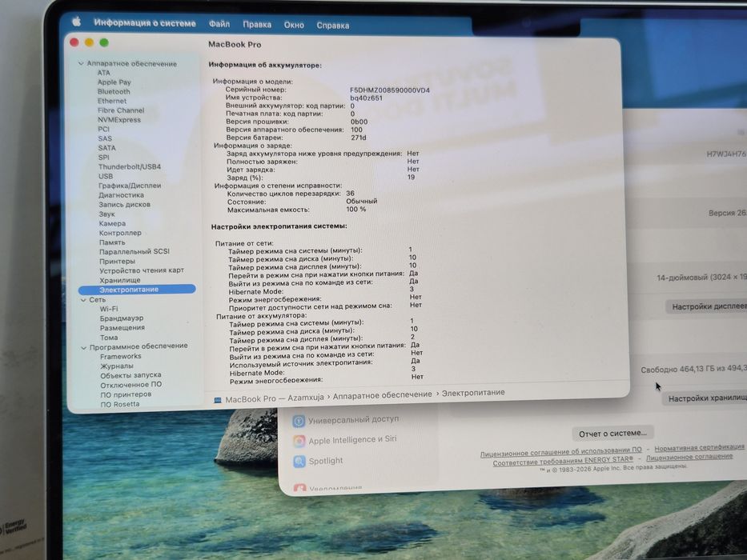The width and height of the screenshot is (747, 560).
Task: Select Тома under Сеть
Action: (x=109, y=337)
